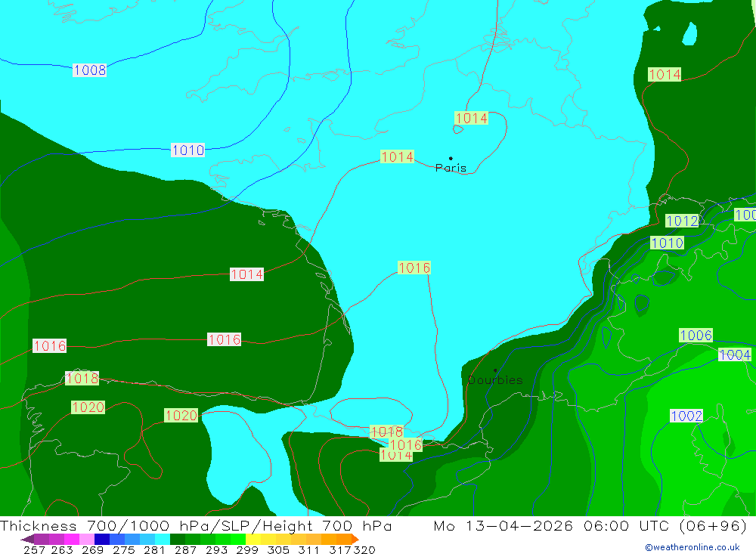The image size is (756, 554).
Task: Click the 1006 isobar label
Action: click(696, 335)
